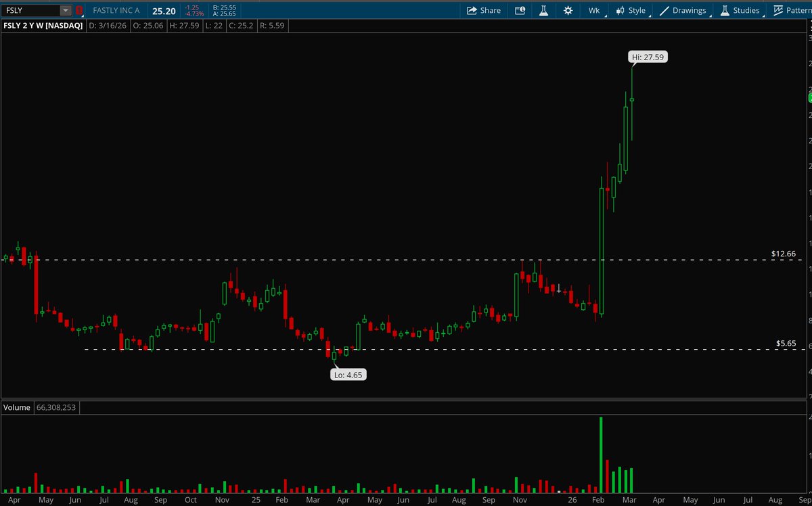
Task: Click the 26 year label on time axis
Action: 572,500
